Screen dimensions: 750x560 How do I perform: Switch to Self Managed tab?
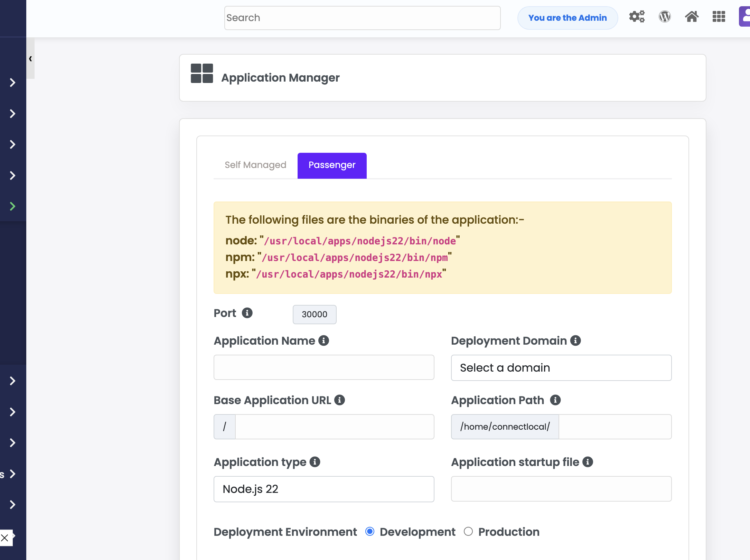point(255,165)
